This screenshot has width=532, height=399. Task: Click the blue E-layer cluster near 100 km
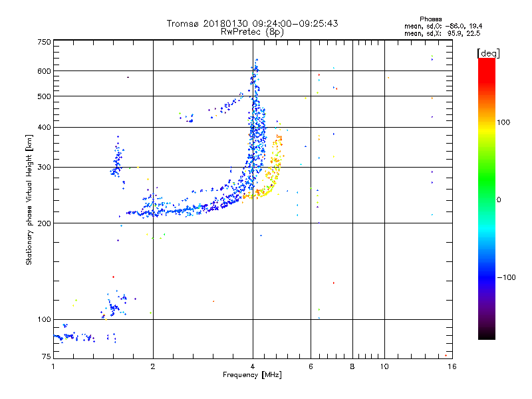114,307
